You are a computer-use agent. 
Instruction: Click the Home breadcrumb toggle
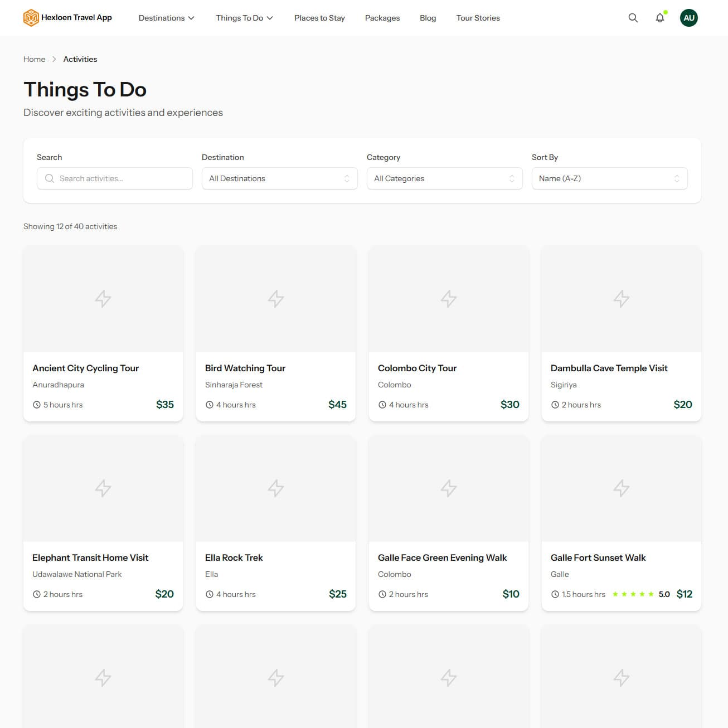tap(34, 59)
